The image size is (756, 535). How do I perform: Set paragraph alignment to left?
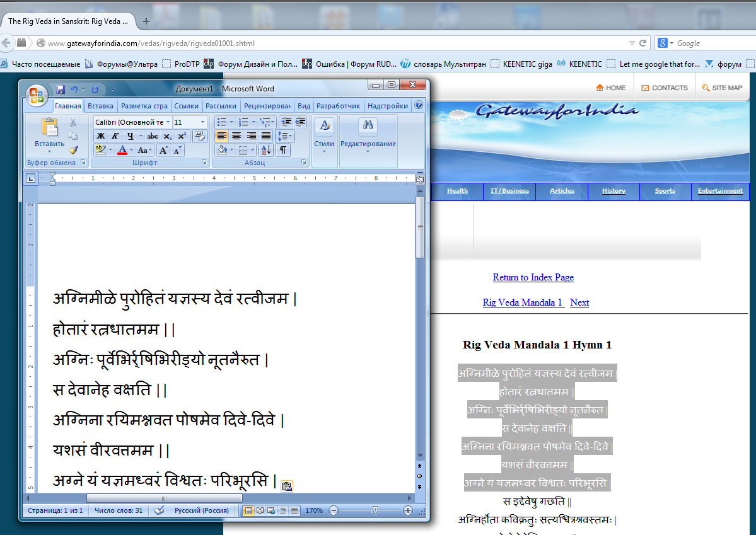(x=221, y=136)
